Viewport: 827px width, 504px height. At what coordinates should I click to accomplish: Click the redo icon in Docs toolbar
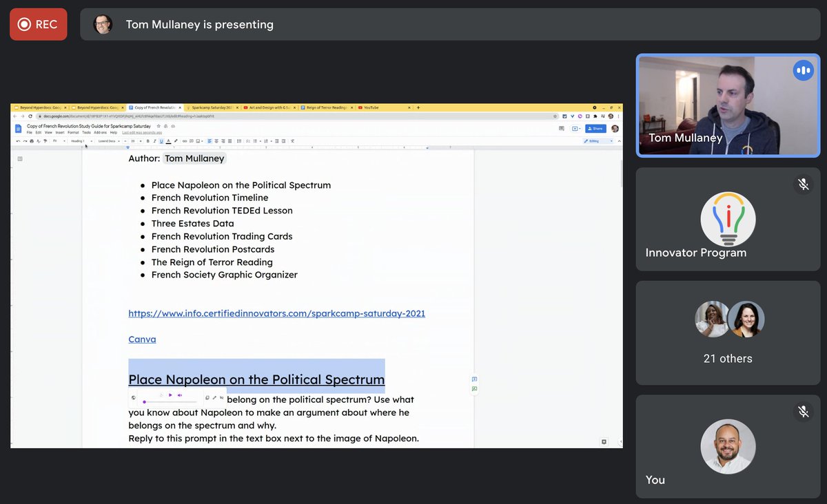tap(25, 141)
